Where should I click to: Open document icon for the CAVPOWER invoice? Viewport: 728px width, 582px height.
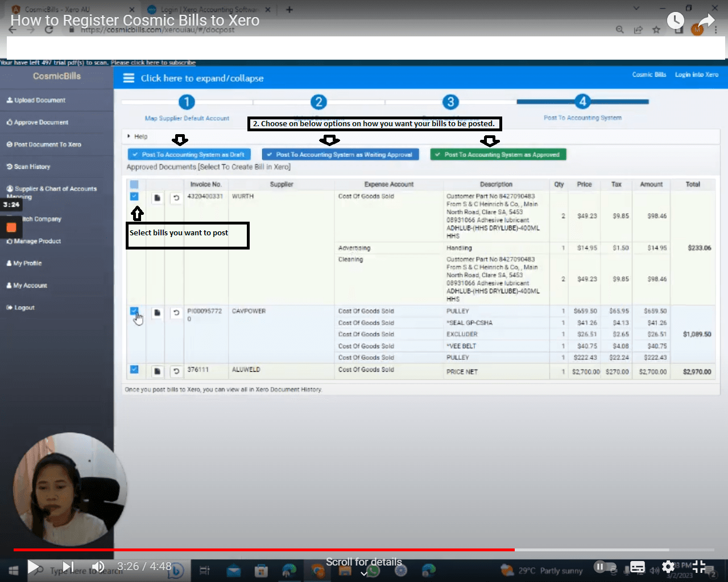click(x=157, y=313)
